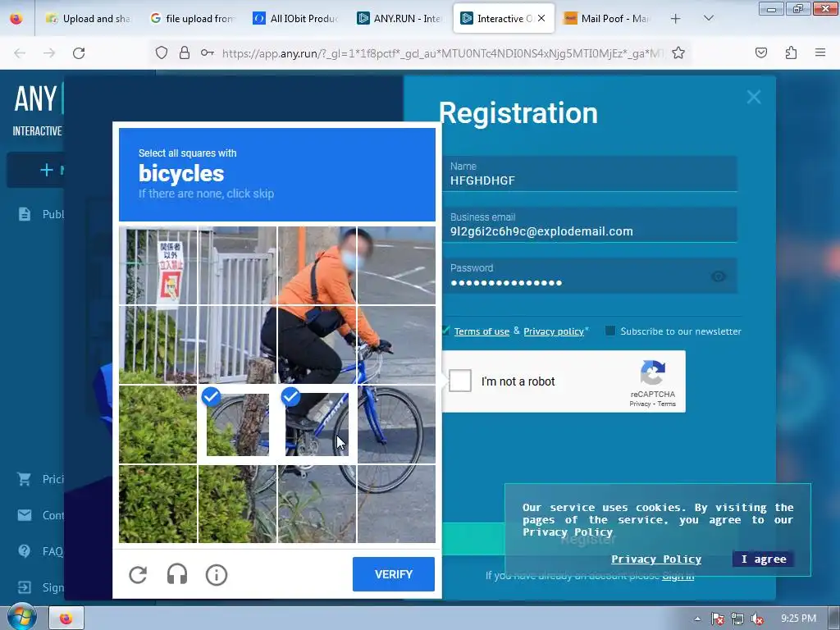Deselect the checked tile with bicycle pedals
The height and width of the screenshot is (630, 840).
tap(317, 424)
